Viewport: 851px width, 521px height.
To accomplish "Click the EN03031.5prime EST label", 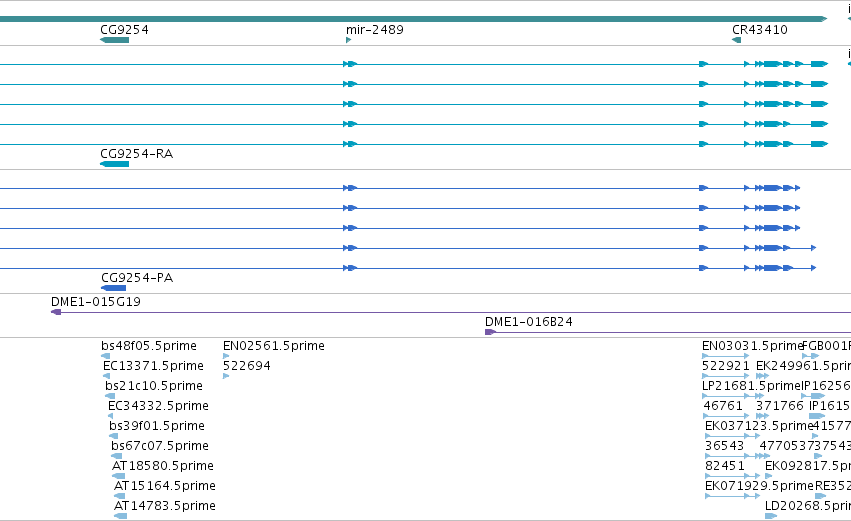I will click(752, 346).
